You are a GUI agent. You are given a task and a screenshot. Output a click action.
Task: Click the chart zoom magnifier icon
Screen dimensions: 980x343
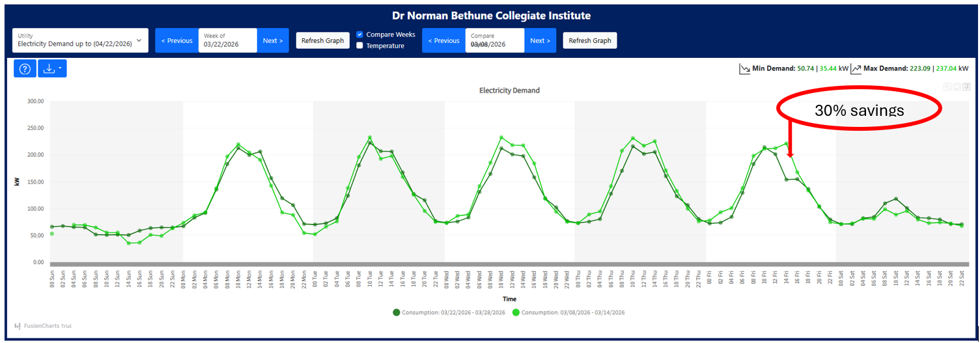(x=947, y=87)
